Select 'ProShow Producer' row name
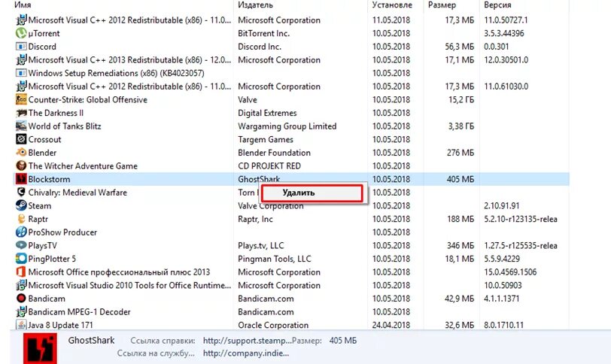Viewport: 611px width, 364px height. 62,232
